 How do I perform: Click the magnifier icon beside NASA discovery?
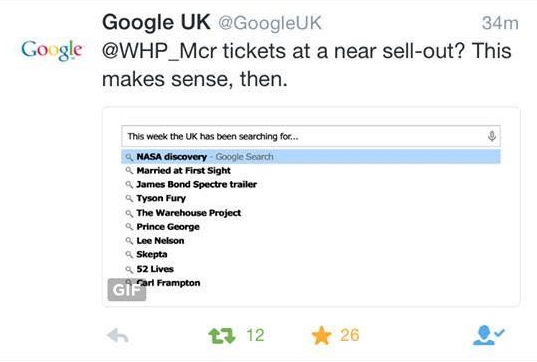click(x=129, y=157)
